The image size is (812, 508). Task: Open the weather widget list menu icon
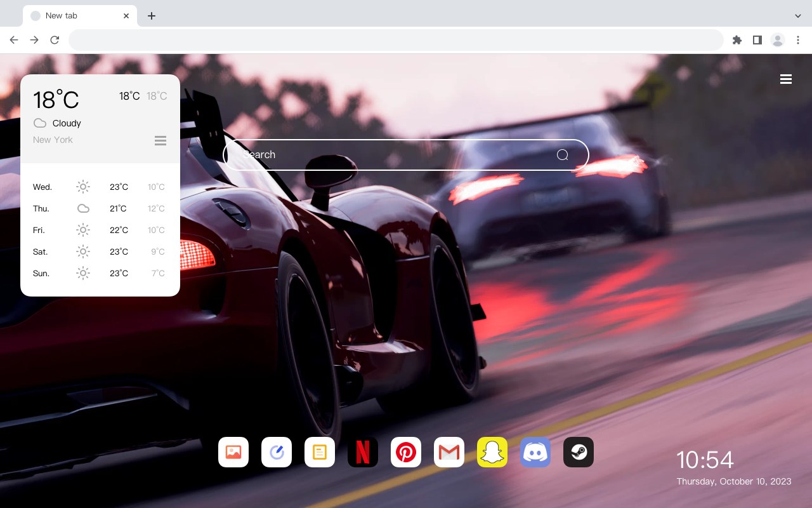click(160, 140)
